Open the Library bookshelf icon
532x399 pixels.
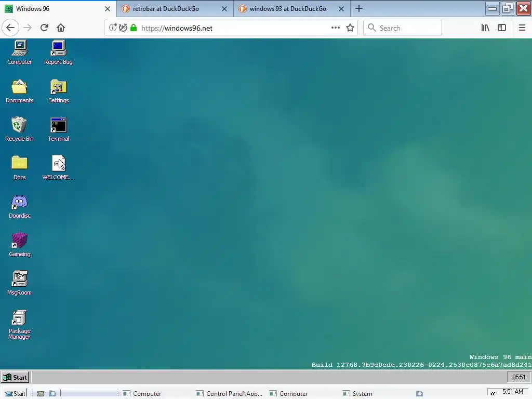485,28
